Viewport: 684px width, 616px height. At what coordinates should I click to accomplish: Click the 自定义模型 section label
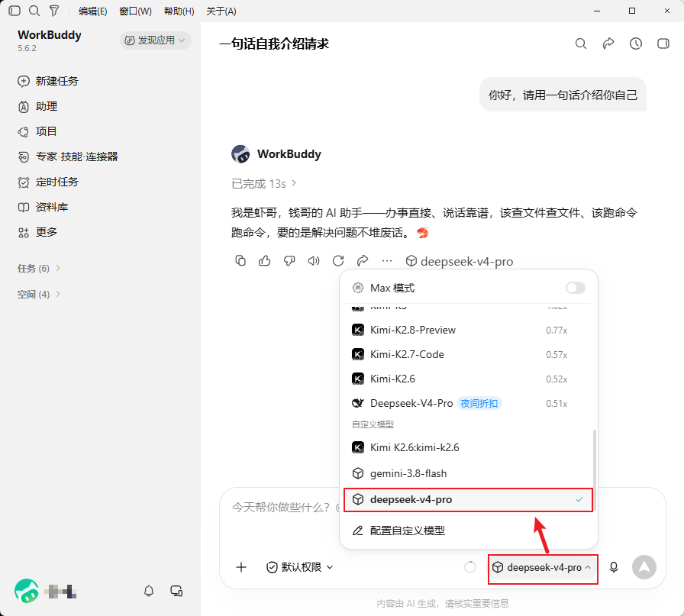point(373,424)
